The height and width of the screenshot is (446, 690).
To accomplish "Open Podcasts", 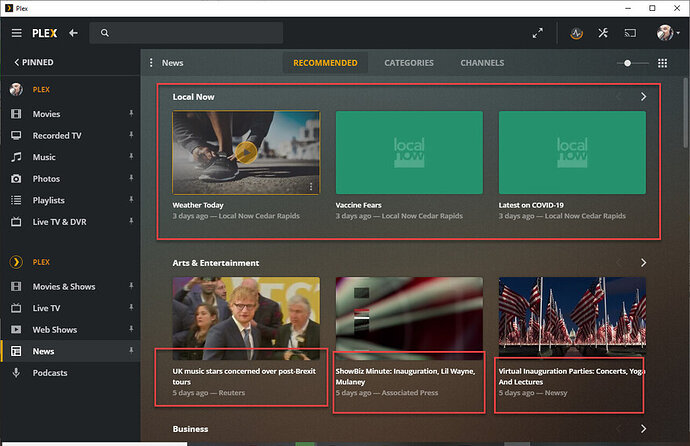I will [x=50, y=373].
